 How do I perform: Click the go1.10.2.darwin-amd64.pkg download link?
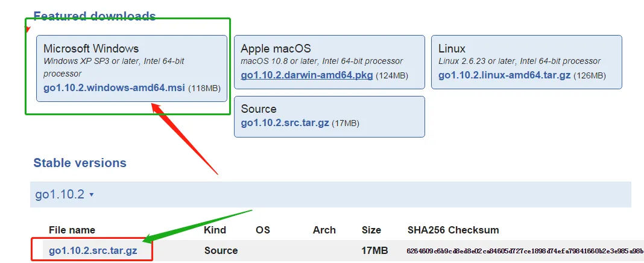coord(307,75)
